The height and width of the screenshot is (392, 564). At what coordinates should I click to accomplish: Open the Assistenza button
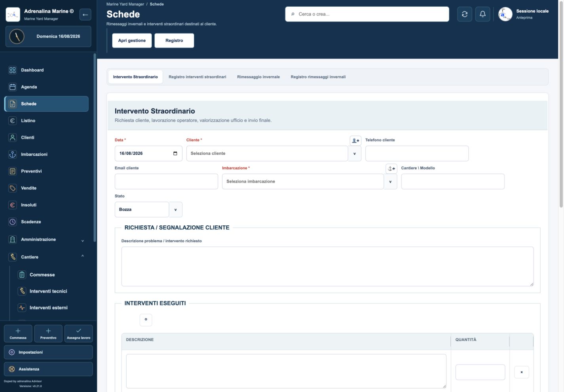click(x=48, y=369)
